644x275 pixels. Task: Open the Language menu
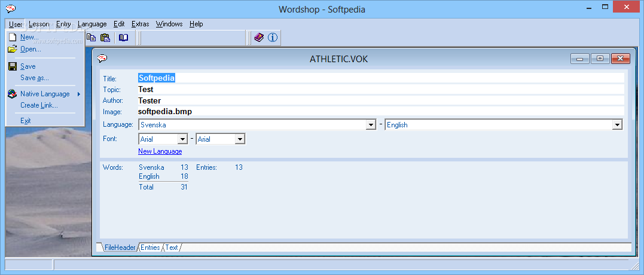coord(92,25)
